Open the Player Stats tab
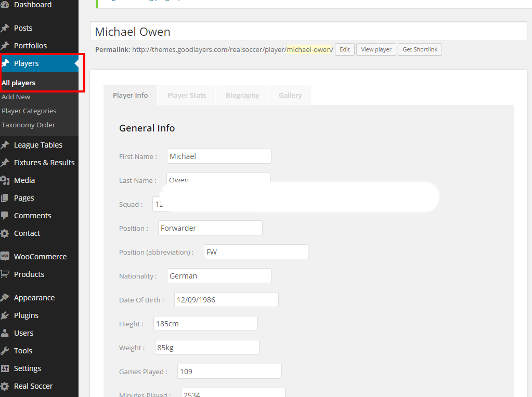 click(x=187, y=96)
